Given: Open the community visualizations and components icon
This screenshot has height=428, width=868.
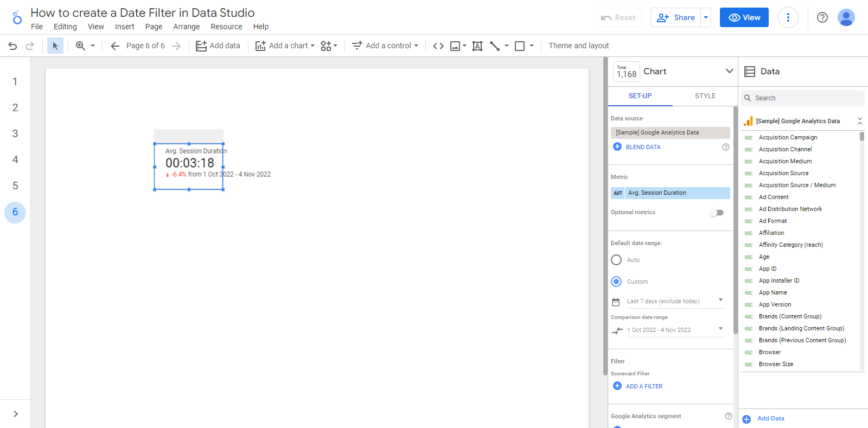Looking at the screenshot, I should coord(325,46).
